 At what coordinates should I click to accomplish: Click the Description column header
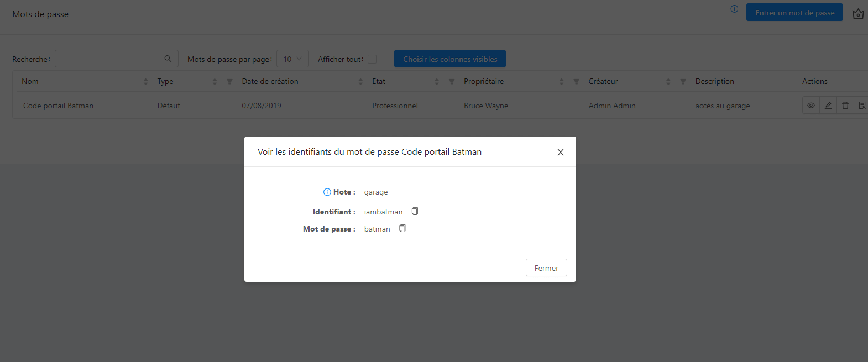pos(715,81)
